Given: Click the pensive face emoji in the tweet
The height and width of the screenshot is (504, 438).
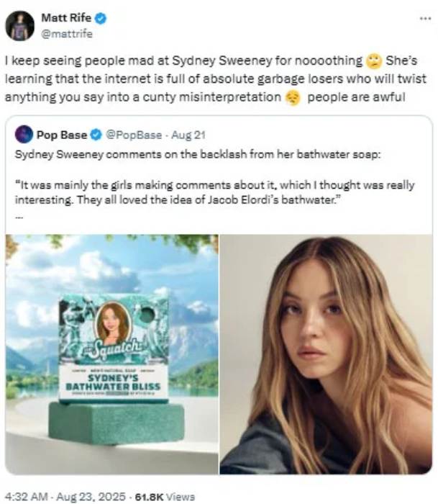Looking at the screenshot, I should tap(291, 97).
